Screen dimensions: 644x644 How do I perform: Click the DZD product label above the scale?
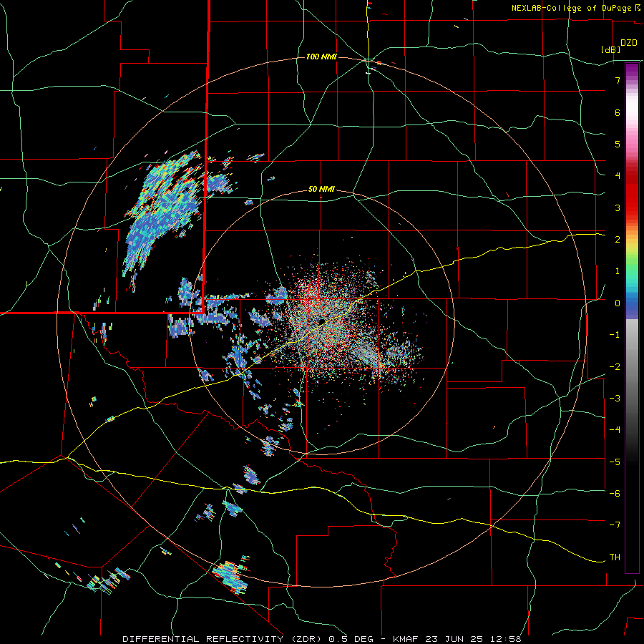(629, 43)
